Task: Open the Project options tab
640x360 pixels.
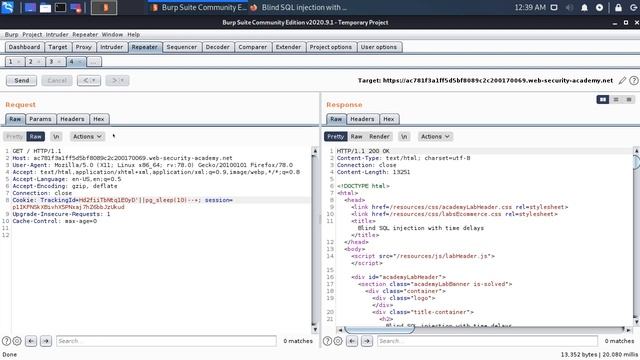Action: [331, 47]
